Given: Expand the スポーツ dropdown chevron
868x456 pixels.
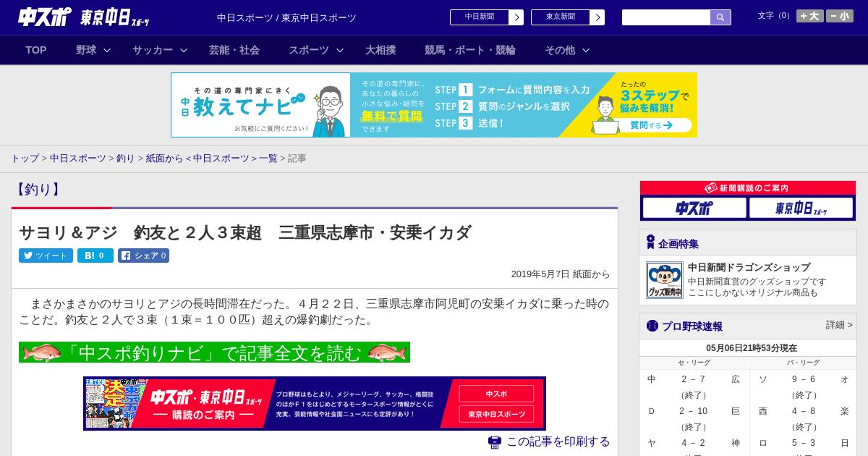Looking at the screenshot, I should tap(340, 50).
